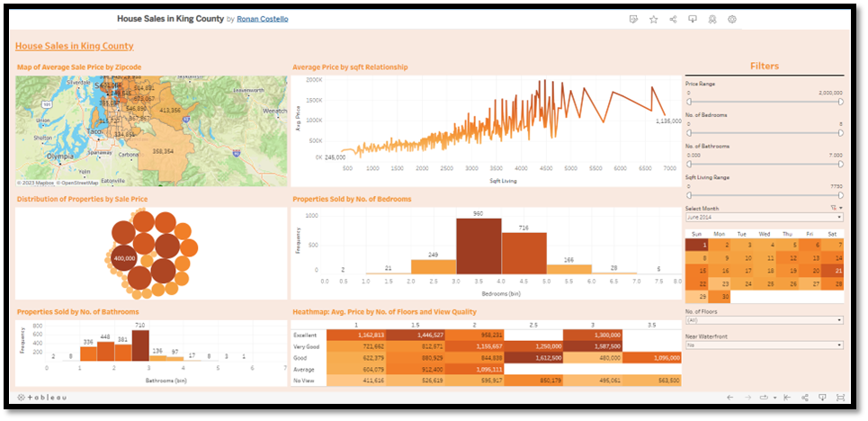Click the share icon in top toolbar
Viewport: 868px width, 421px height.
[673, 19]
